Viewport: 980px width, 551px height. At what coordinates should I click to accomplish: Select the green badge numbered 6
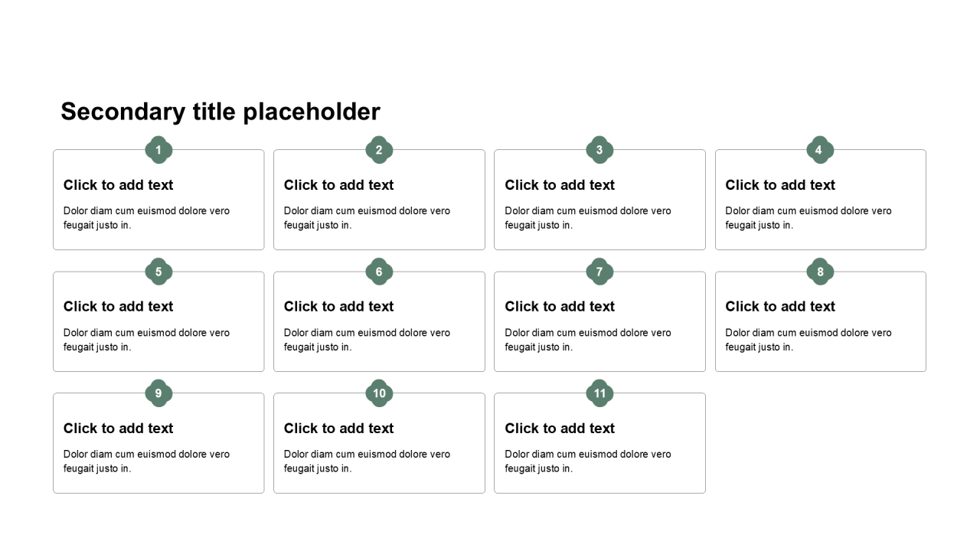point(379,272)
